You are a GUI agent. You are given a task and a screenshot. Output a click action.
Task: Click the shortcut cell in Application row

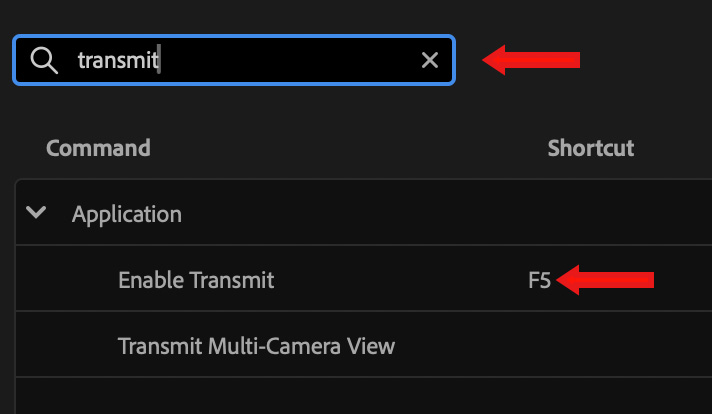(590, 214)
